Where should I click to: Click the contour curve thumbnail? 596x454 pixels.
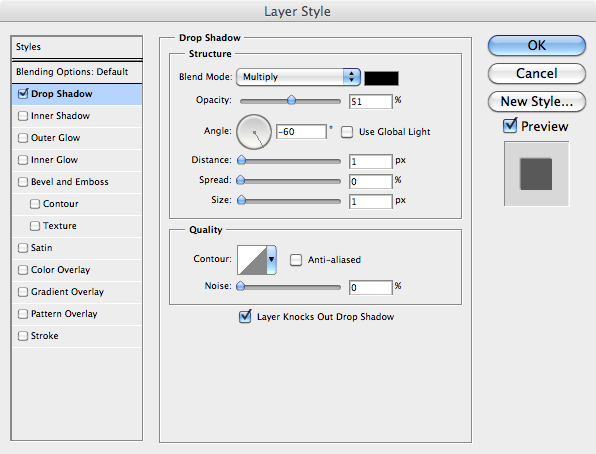coord(252,260)
